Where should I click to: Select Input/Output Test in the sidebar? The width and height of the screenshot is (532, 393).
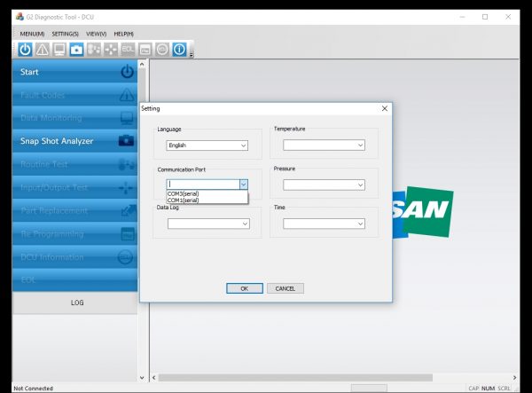click(x=75, y=187)
